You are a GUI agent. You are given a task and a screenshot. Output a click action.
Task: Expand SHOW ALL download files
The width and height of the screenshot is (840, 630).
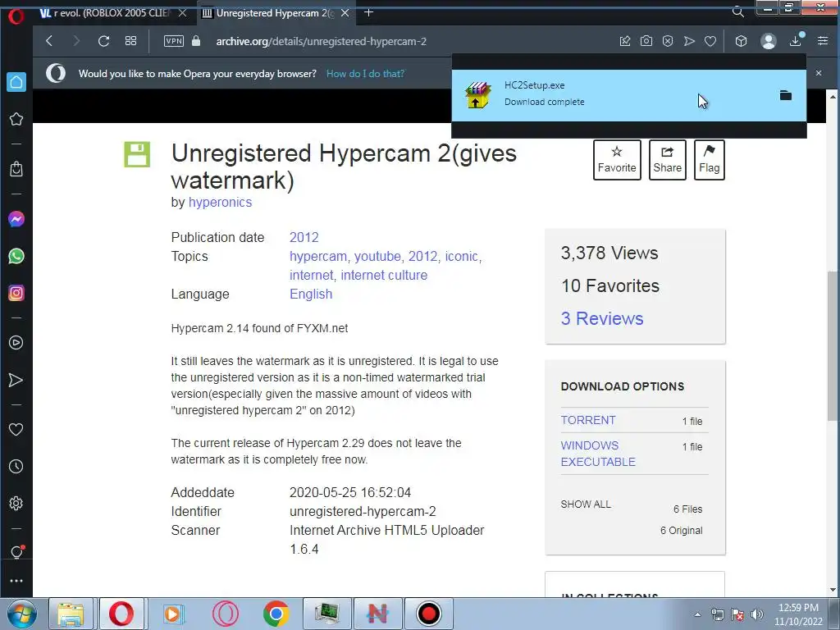[x=586, y=504]
